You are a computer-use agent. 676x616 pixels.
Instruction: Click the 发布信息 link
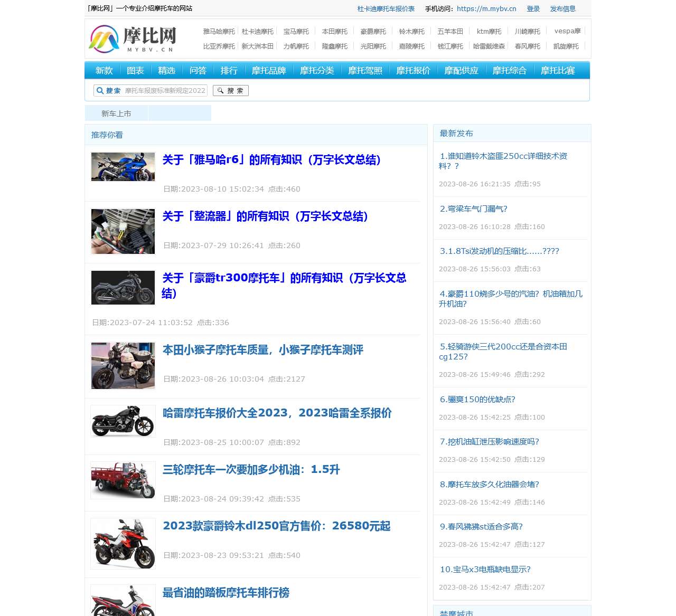(563, 9)
